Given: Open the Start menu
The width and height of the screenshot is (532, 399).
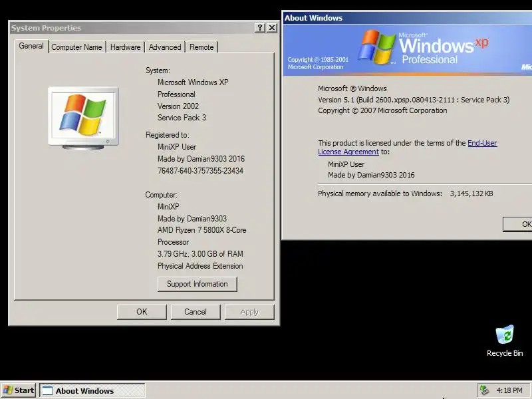Looking at the screenshot, I should click(19, 390).
